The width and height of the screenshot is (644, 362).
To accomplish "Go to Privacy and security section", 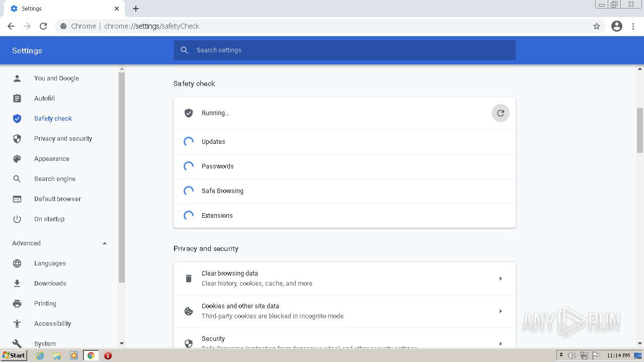I will [63, 139].
